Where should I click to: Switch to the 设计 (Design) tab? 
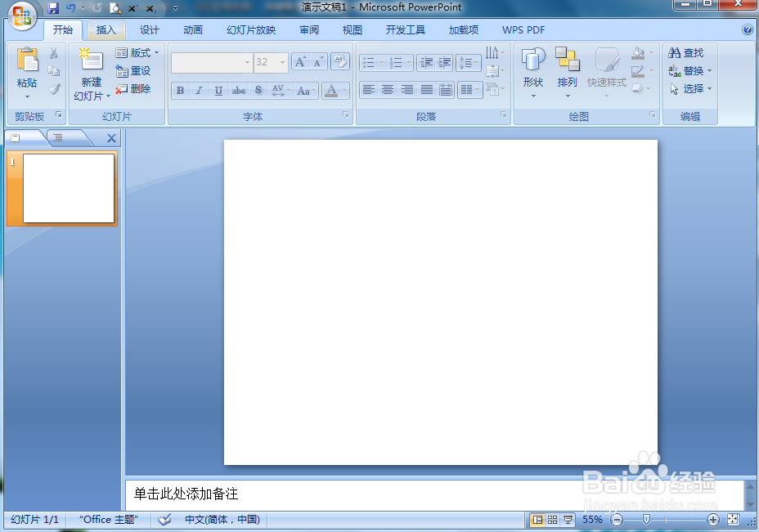150,30
